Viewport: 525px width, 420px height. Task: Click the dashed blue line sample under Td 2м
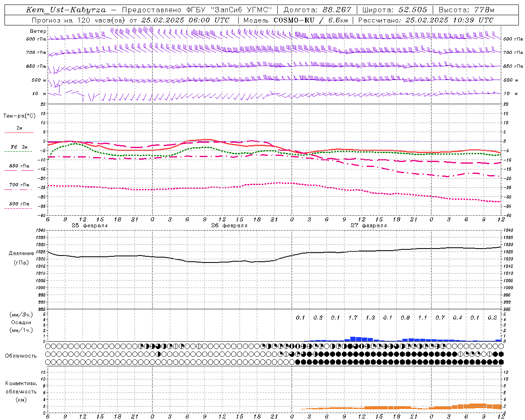point(19,152)
